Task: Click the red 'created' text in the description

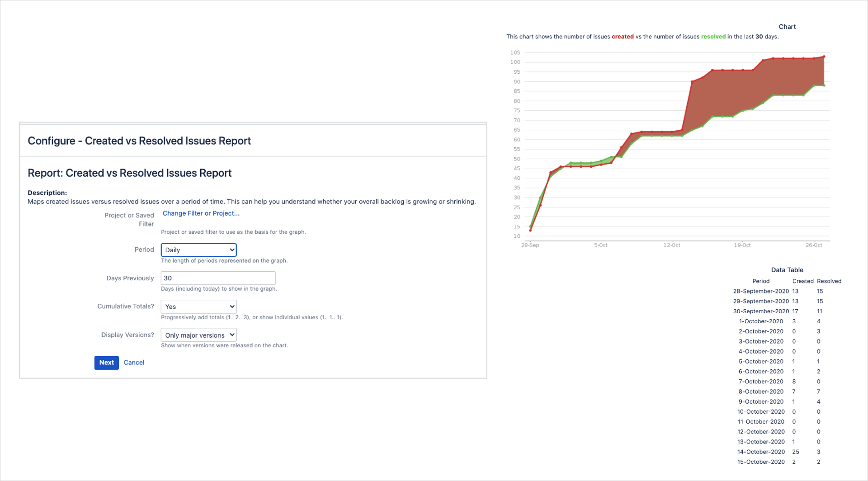Action: click(623, 37)
